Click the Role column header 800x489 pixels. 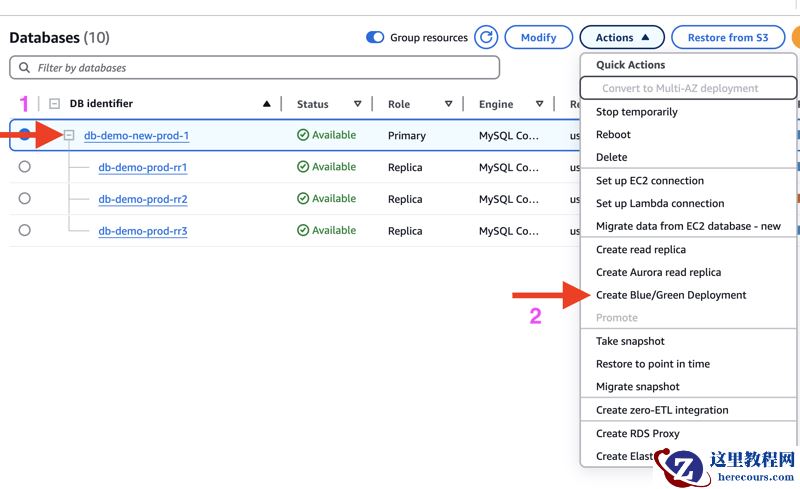point(398,104)
